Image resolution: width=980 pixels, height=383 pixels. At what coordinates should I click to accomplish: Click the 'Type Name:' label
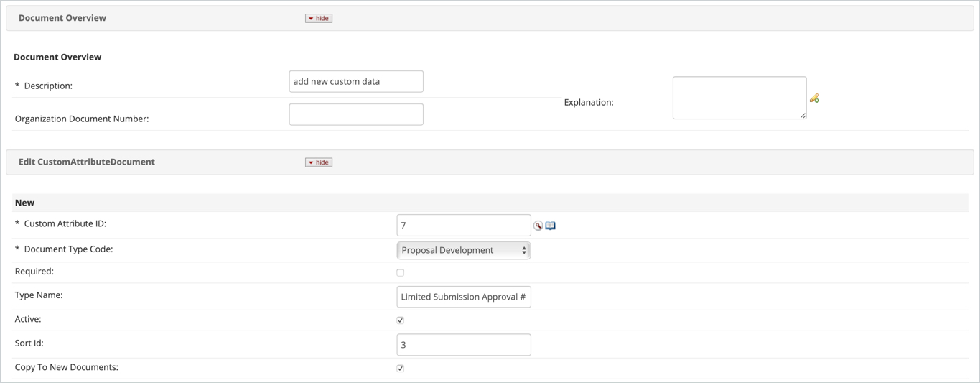(x=39, y=295)
